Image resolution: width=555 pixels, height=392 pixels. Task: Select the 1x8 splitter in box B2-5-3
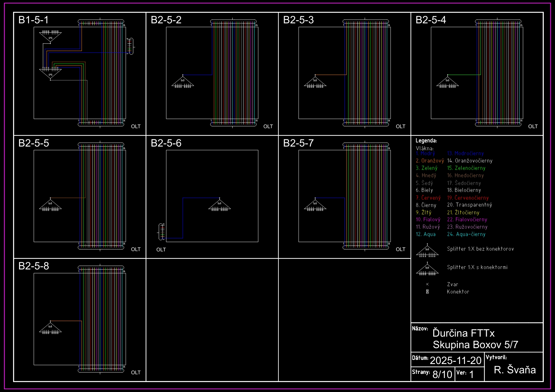click(x=315, y=82)
